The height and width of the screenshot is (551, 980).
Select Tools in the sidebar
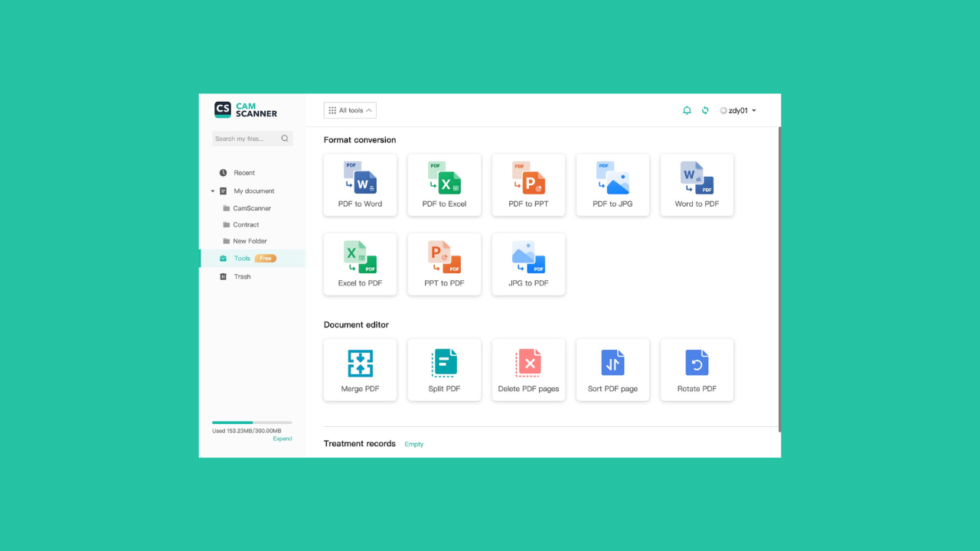[x=252, y=259]
